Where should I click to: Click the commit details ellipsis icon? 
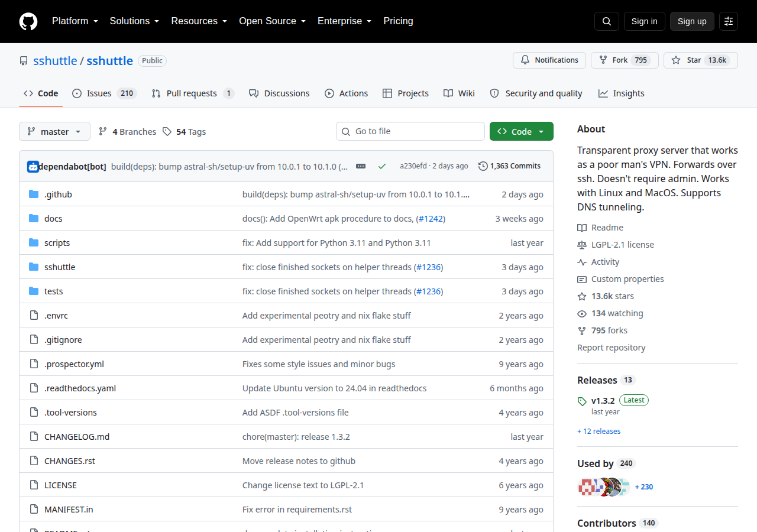361,166
